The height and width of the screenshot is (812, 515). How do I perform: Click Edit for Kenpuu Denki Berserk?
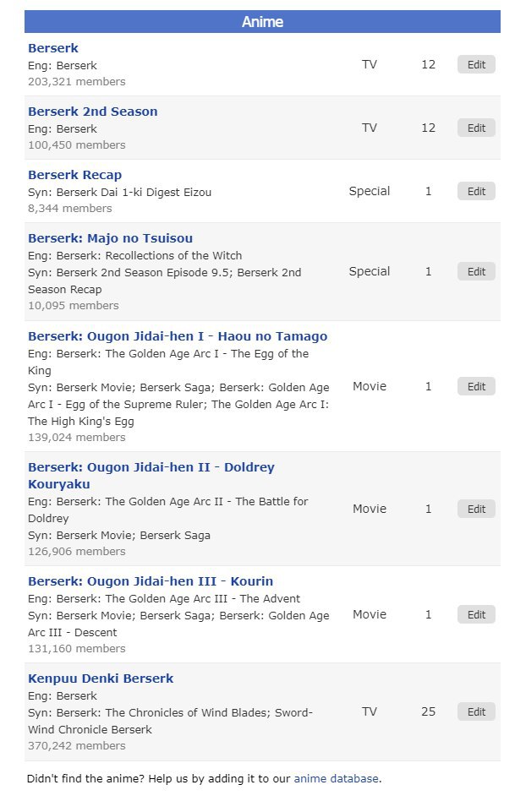[475, 711]
